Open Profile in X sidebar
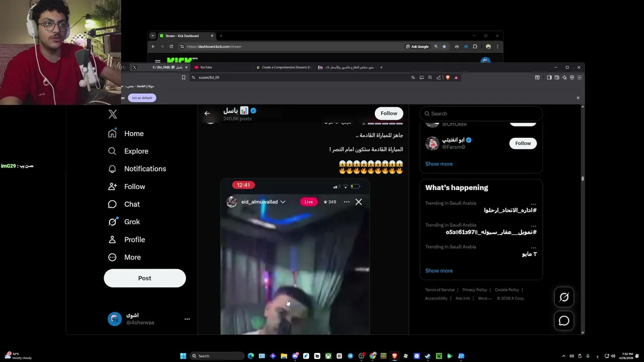Image resolution: width=644 pixels, height=362 pixels. tap(127, 240)
